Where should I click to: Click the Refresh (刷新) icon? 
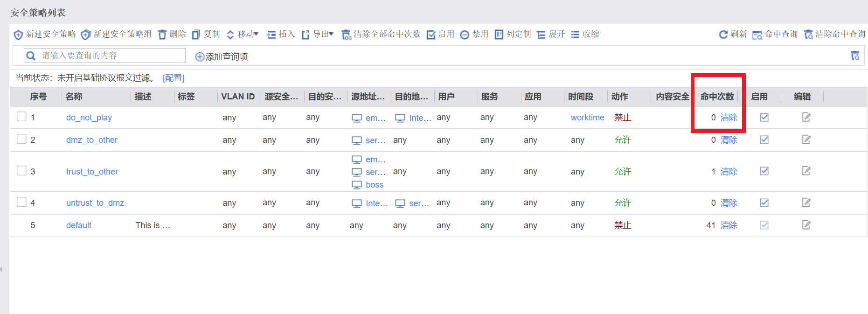pyautogui.click(x=723, y=35)
